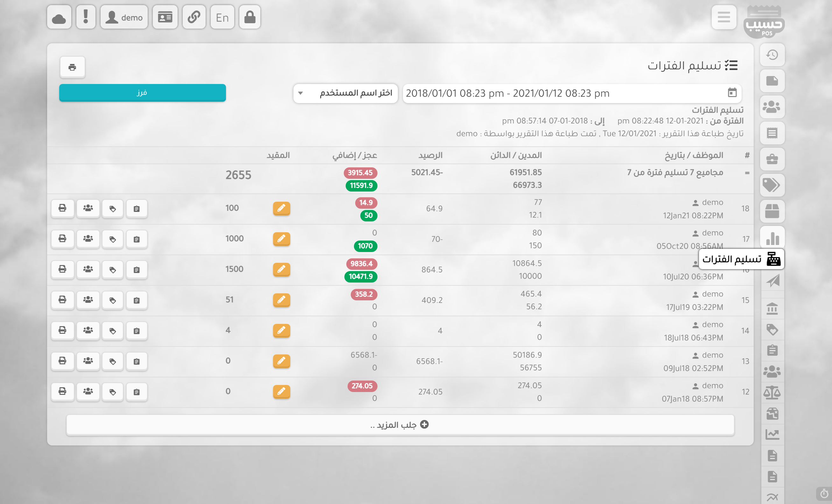The height and width of the screenshot is (504, 832).
Task: Click the فرز sort button
Action: click(142, 93)
